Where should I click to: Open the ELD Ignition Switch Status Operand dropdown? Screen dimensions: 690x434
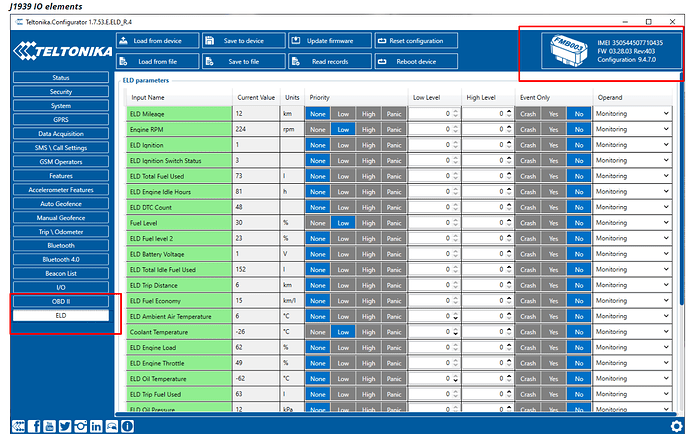[x=632, y=160]
